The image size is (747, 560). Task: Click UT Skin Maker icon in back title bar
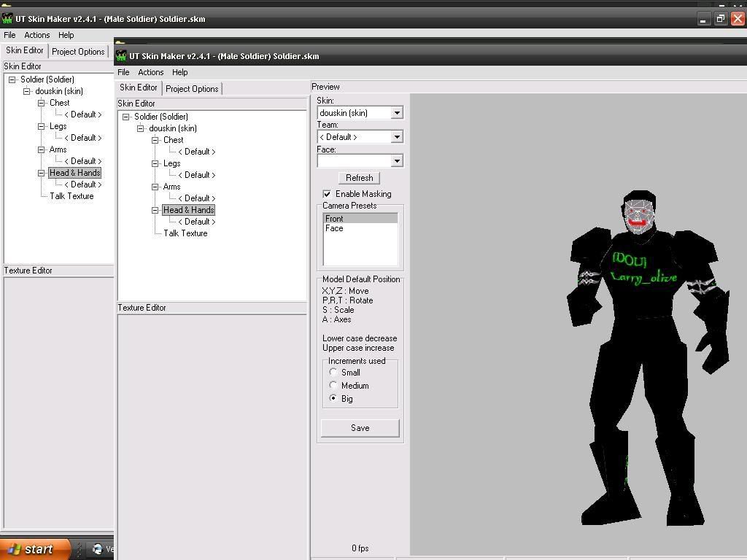coord(7,18)
